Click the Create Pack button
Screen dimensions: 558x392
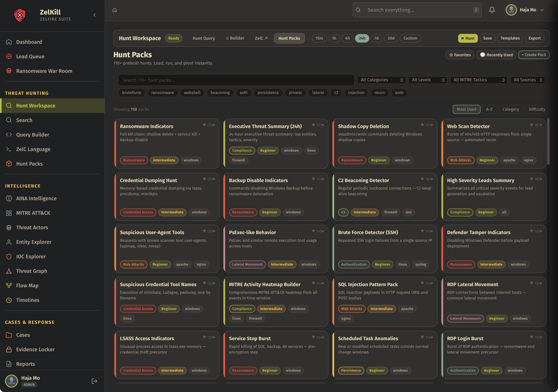tap(534, 55)
